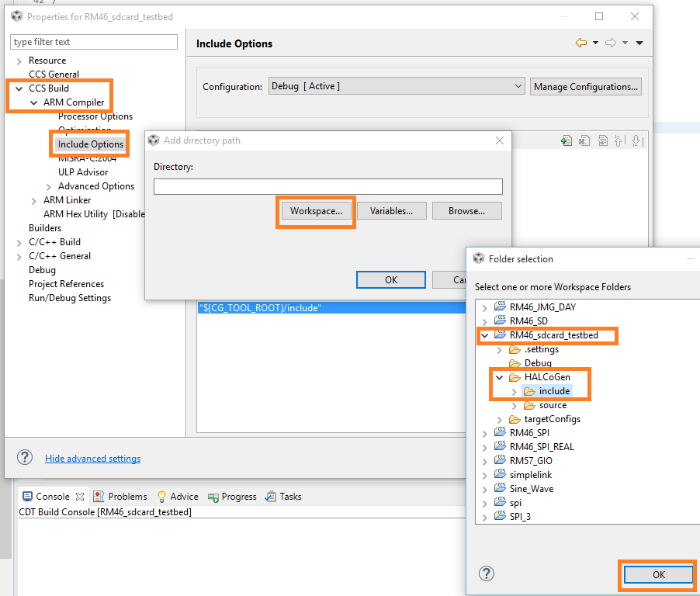Click Help icon in Folder selection dialog
Screen dimensions: 700x596
tap(487, 573)
